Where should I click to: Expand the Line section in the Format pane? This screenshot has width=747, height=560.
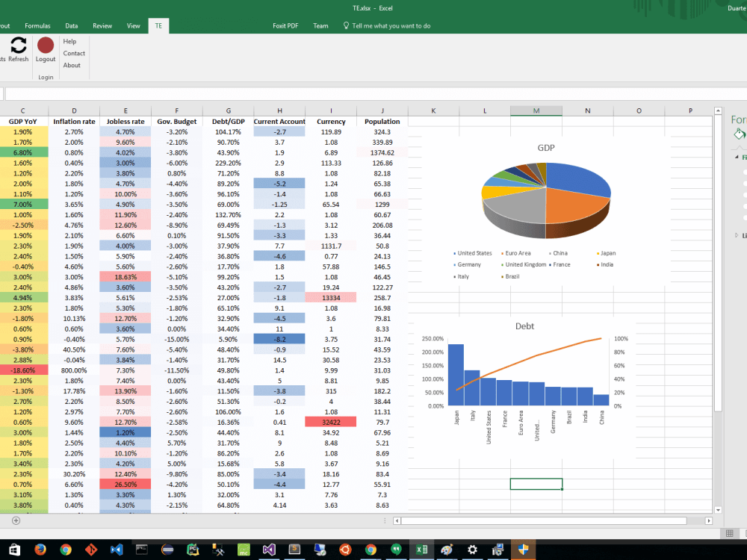(x=737, y=234)
